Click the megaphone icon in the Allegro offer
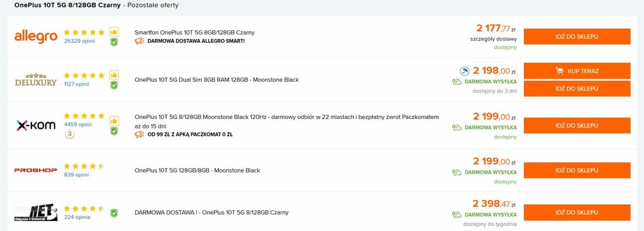644x231 pixels. (x=139, y=41)
